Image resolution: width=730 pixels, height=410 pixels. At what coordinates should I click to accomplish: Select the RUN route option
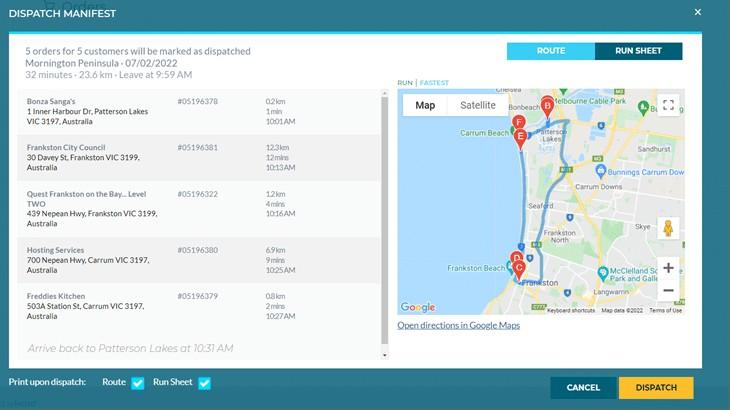[405, 82]
